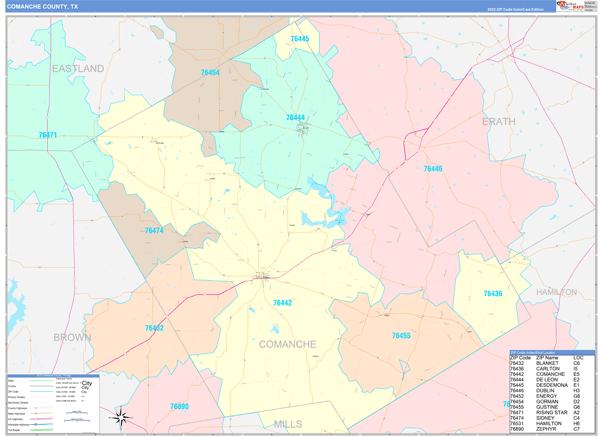Select the COMANCHE county name label
This screenshot has width=600, height=436.
(x=288, y=344)
